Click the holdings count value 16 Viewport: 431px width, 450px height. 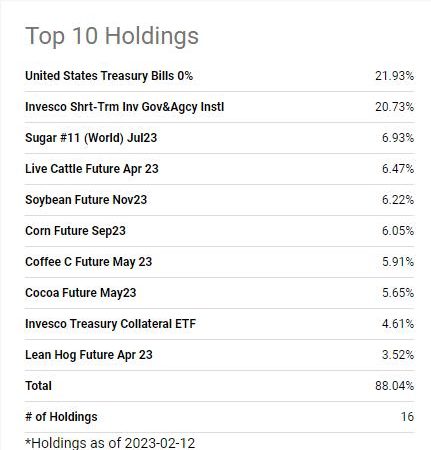[407, 417]
